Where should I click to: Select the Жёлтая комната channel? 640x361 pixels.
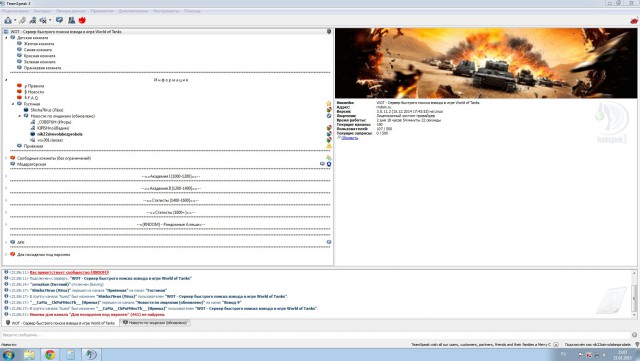pos(39,44)
